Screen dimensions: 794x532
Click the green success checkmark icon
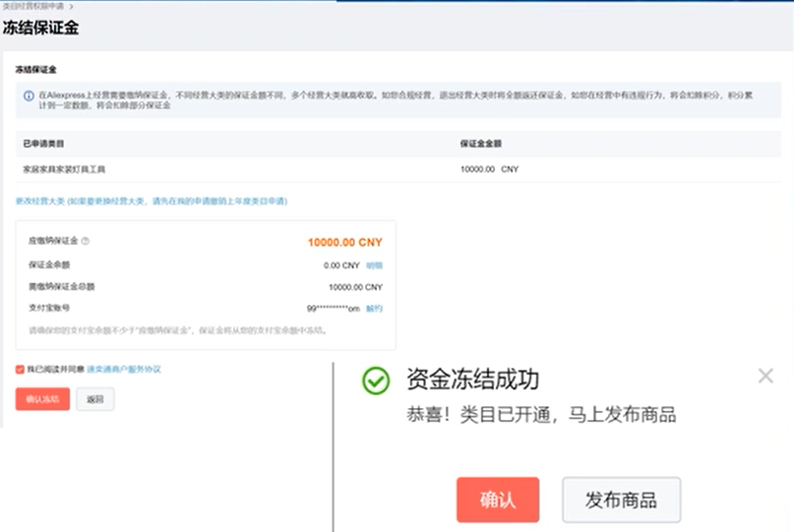pyautogui.click(x=376, y=381)
